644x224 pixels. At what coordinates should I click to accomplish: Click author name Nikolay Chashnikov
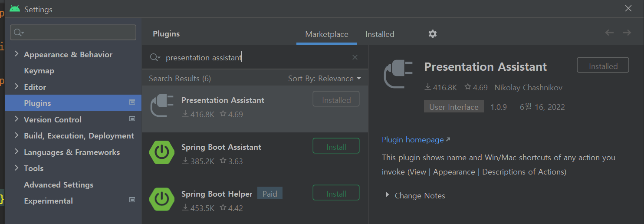click(528, 88)
